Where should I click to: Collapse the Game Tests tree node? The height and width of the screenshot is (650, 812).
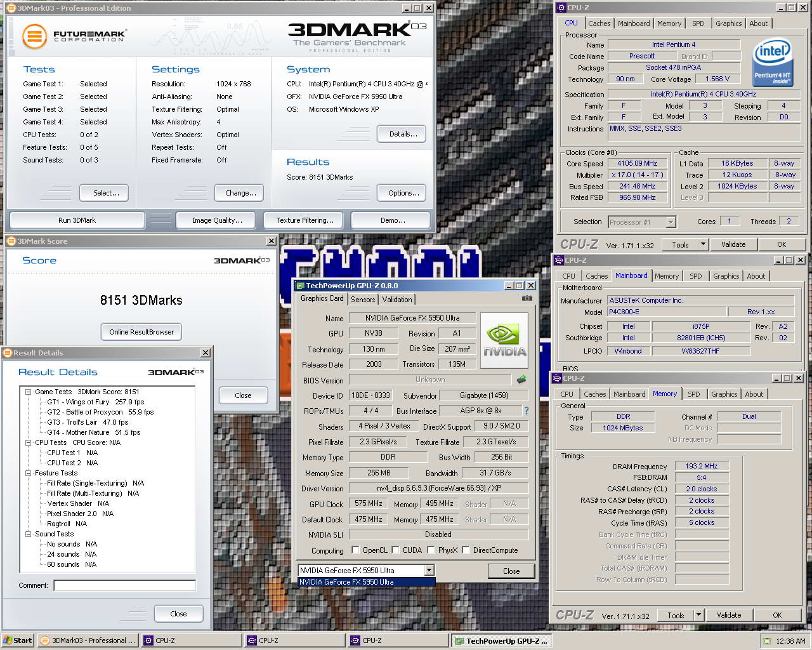(x=29, y=392)
